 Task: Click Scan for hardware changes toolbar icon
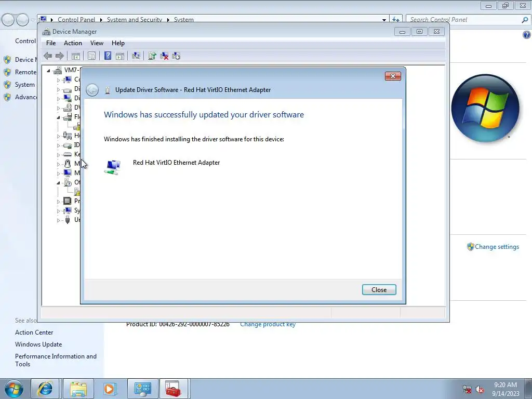coord(136,56)
